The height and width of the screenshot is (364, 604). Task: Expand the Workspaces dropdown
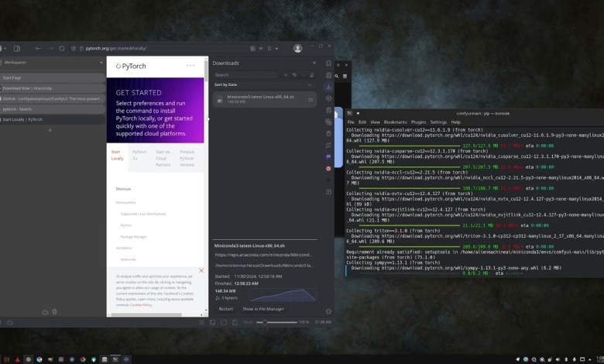[x=101, y=63]
